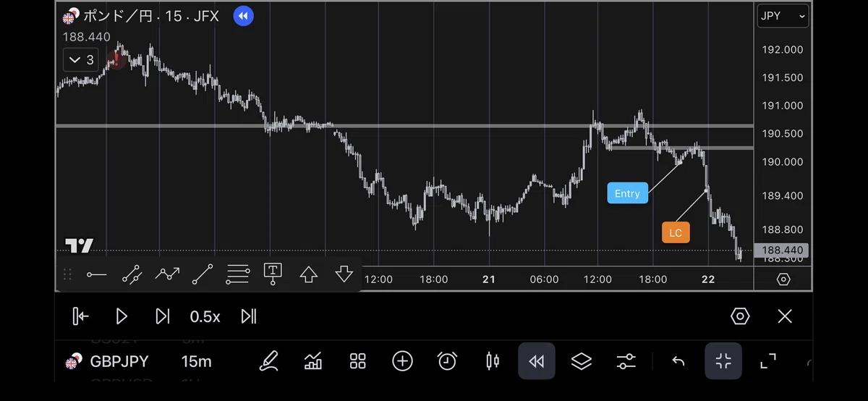Click the blue replay badge near JFX

(244, 16)
